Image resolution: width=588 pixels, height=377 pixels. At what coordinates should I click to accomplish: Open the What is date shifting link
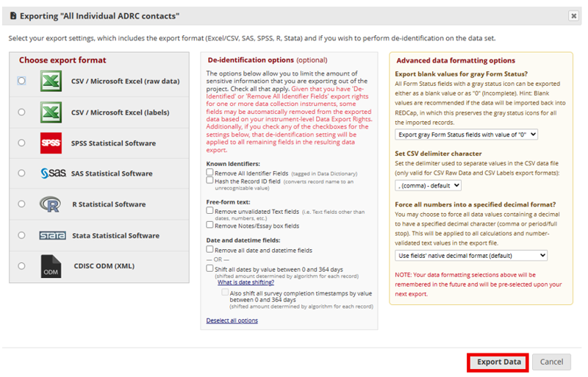point(245,282)
